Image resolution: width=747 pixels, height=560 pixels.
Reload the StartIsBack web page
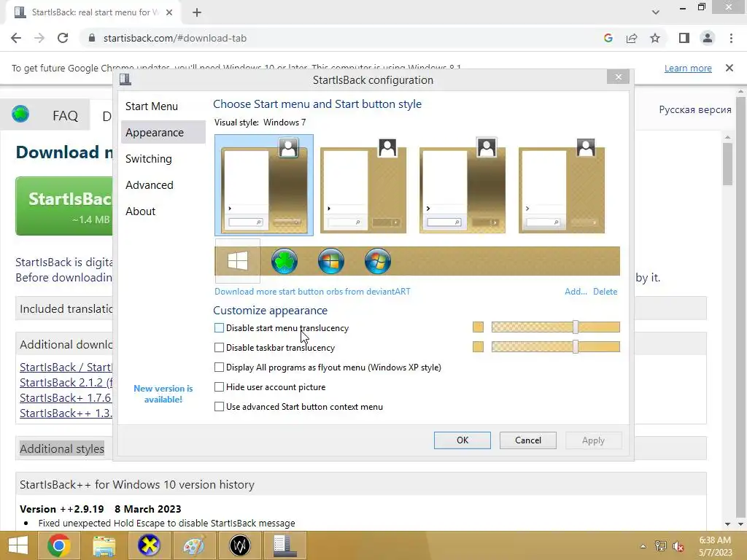pyautogui.click(x=63, y=38)
